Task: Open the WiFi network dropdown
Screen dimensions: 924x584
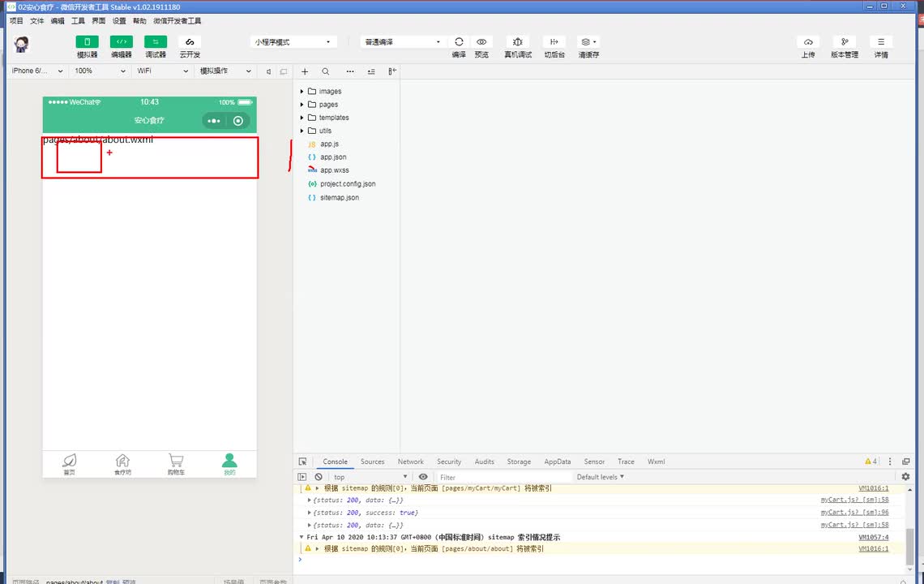Action: coord(163,71)
